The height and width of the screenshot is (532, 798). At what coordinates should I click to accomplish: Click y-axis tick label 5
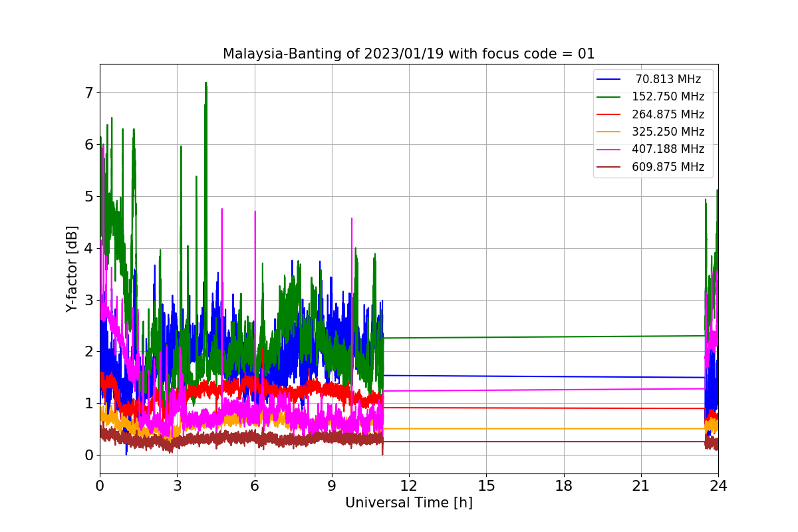[88, 196]
